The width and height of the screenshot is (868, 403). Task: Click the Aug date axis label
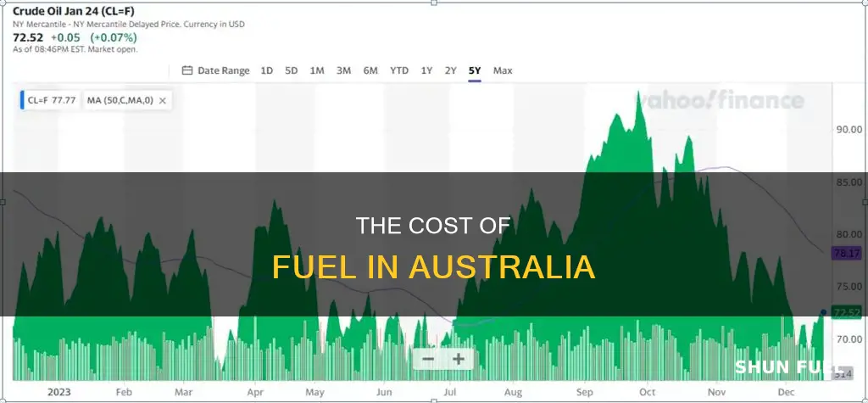(x=515, y=391)
